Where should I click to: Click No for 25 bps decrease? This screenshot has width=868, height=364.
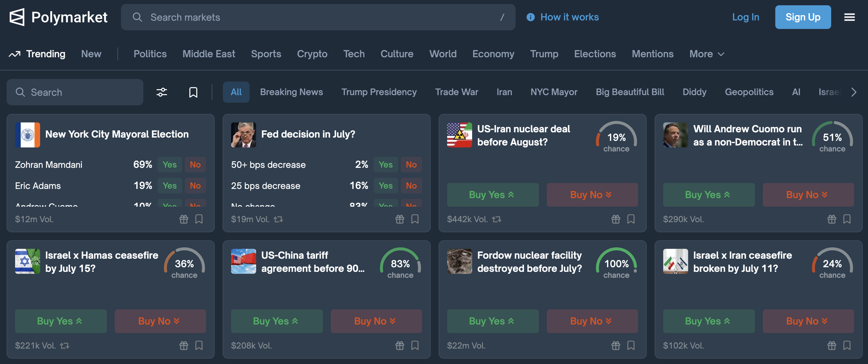tap(411, 186)
